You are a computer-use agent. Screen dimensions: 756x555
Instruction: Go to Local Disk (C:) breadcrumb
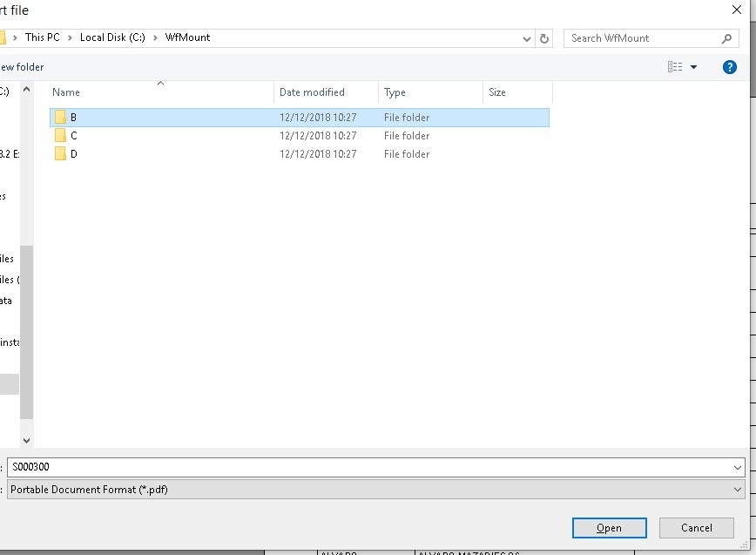(112, 37)
